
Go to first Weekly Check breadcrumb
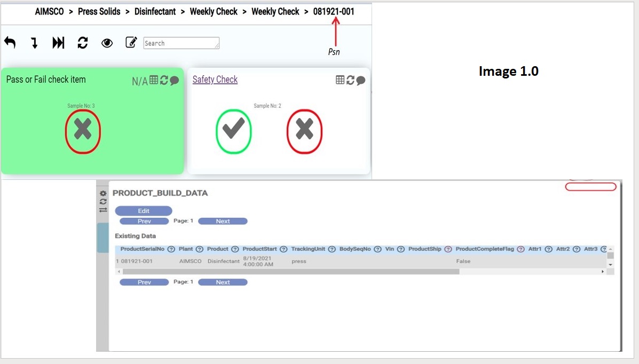pos(214,12)
